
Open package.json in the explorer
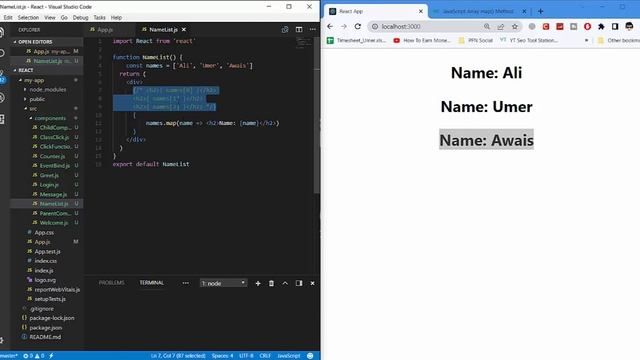pyautogui.click(x=46, y=327)
